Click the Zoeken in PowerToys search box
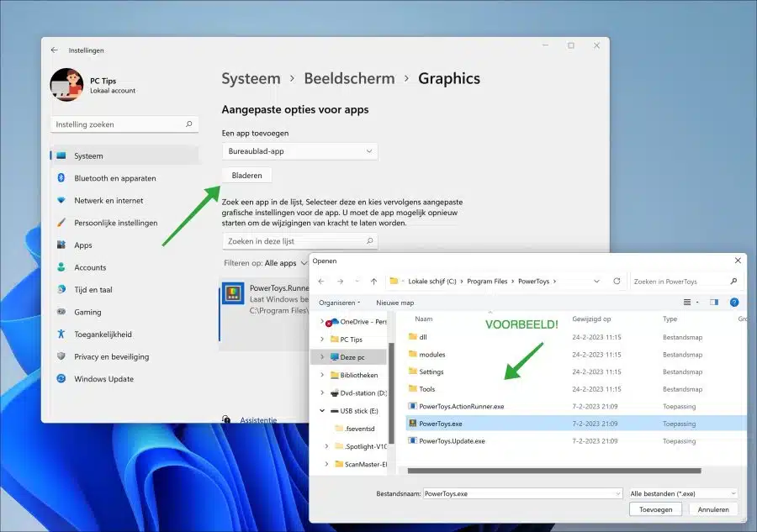 (686, 282)
